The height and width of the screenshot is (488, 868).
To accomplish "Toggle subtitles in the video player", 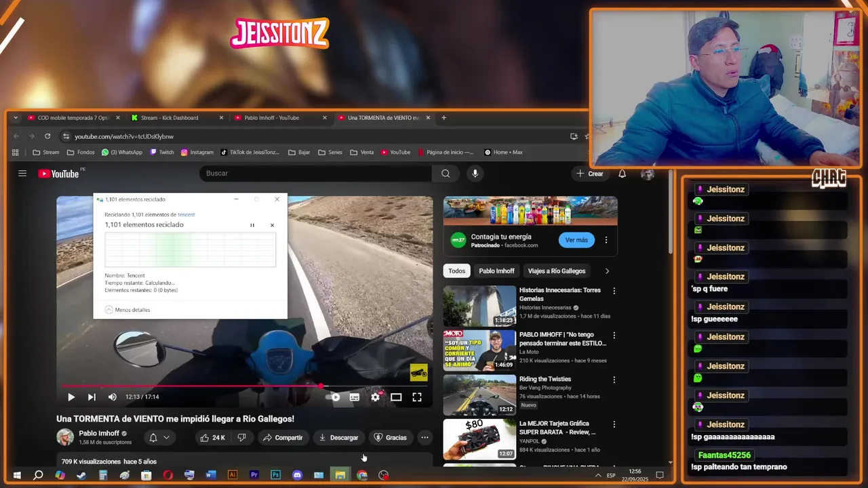I will [x=354, y=397].
